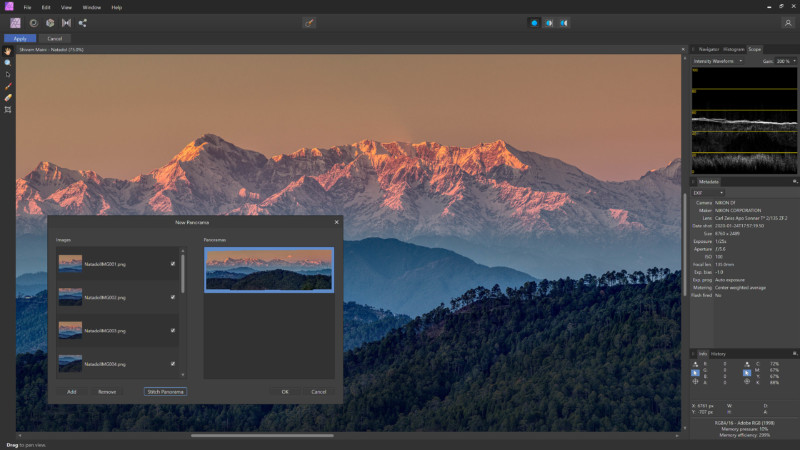
Task: Switch to the Liquify Persona icon
Action: [x=32, y=22]
